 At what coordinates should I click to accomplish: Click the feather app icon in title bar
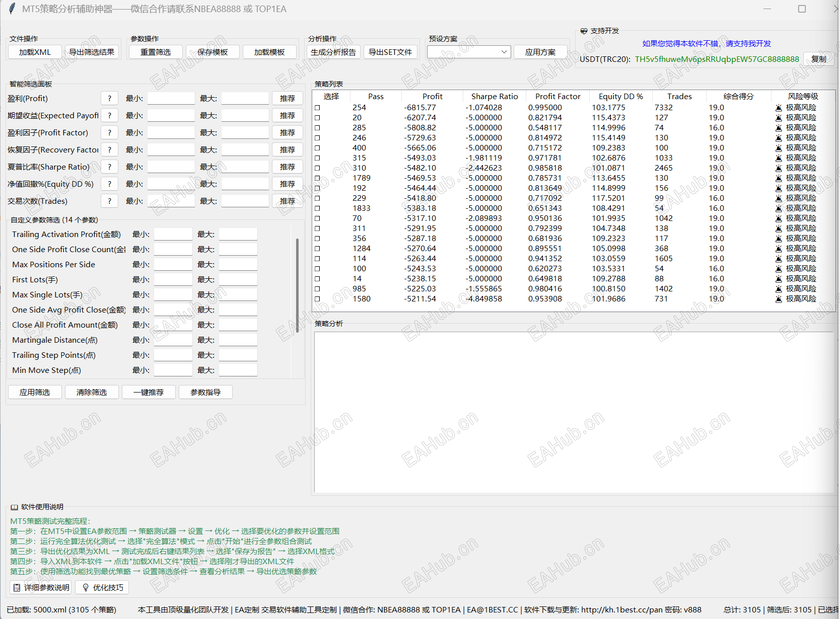pyautogui.click(x=12, y=9)
